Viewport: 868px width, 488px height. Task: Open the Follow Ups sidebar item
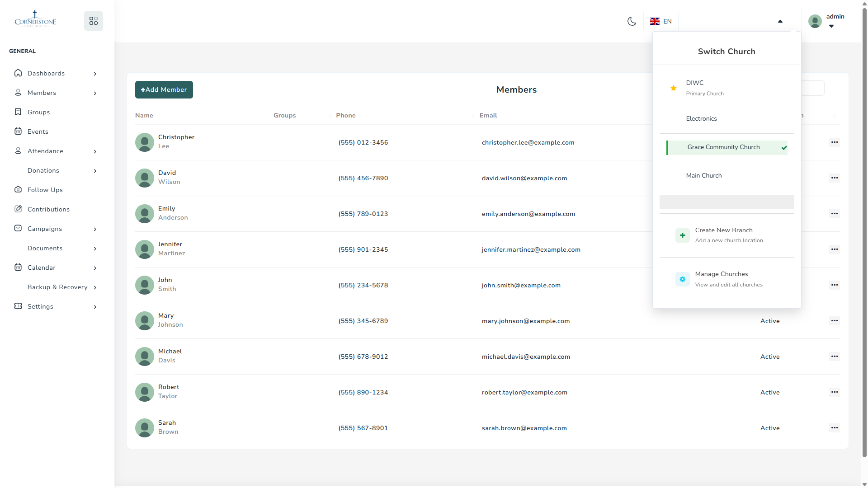point(45,190)
